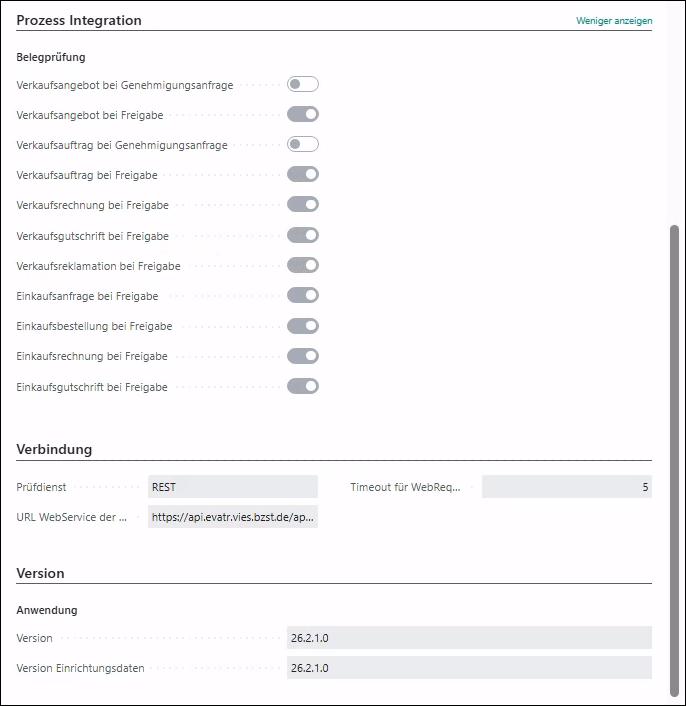This screenshot has height=706, width=686.
Task: Click the URL WebService field
Action: [232, 517]
